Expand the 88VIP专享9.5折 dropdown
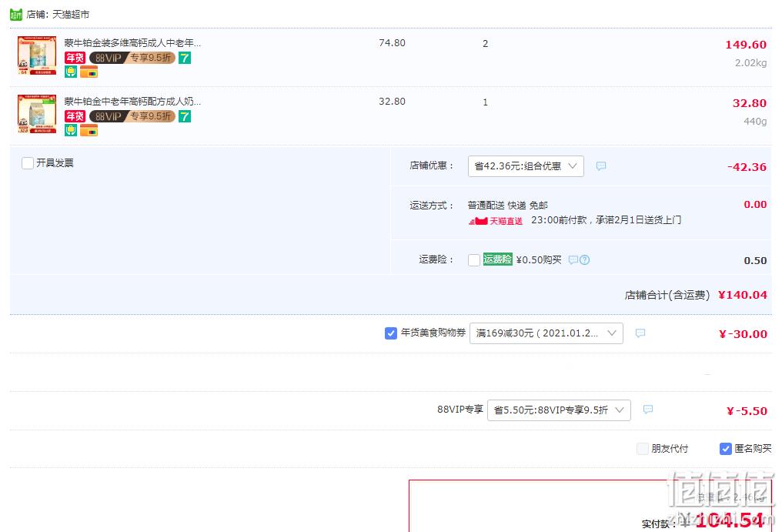 [x=559, y=410]
